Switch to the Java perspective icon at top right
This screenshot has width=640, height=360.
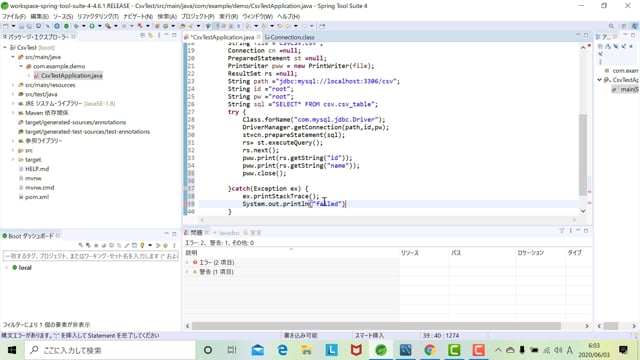tap(635, 26)
